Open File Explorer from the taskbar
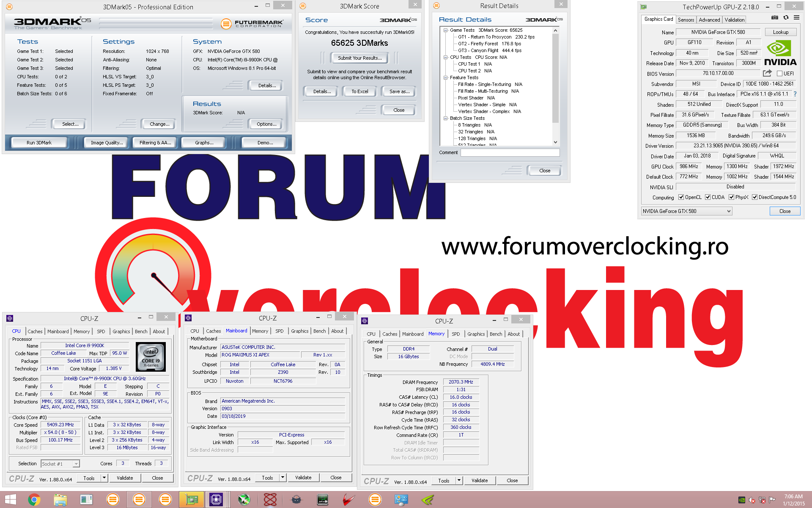Image resolution: width=812 pixels, height=508 pixels. point(60,500)
